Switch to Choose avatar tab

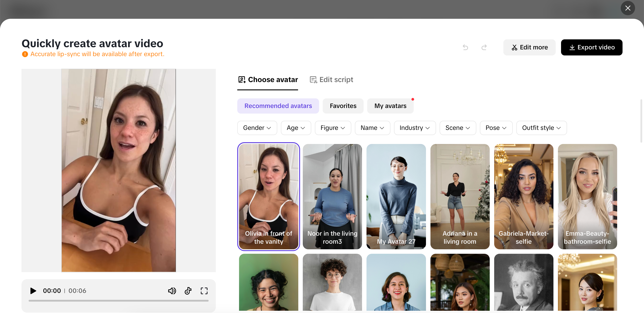(x=268, y=80)
